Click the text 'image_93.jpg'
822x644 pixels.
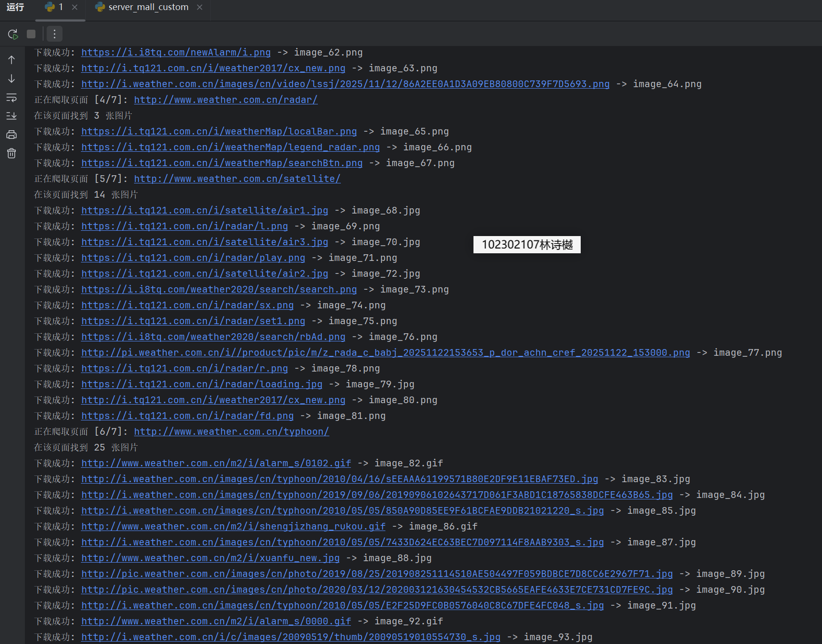[x=558, y=637]
